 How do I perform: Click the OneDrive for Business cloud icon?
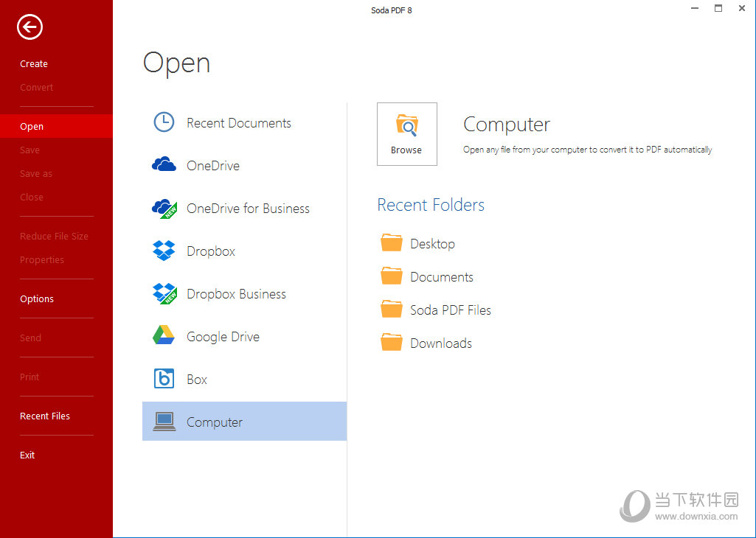point(164,209)
